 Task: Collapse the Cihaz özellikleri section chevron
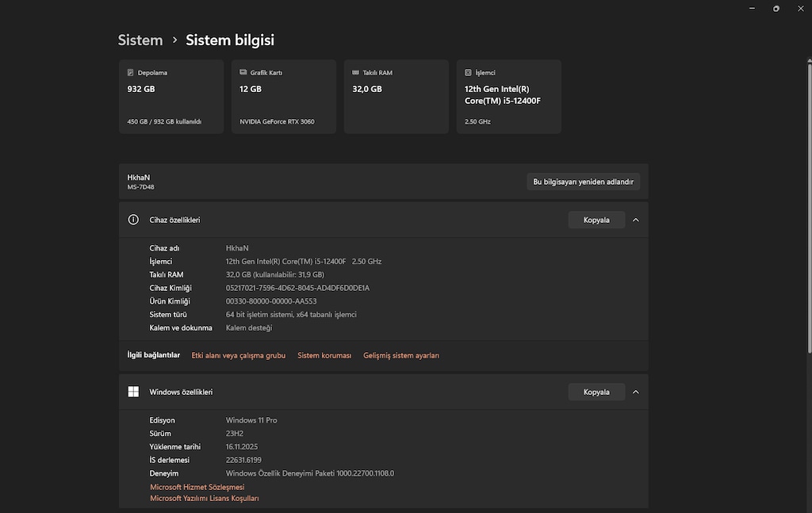coord(635,220)
